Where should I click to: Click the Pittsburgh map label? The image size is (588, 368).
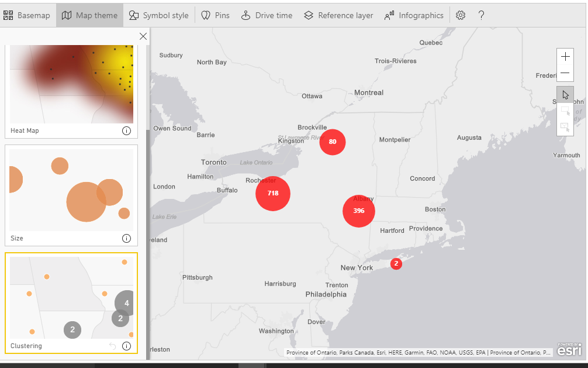pos(197,277)
